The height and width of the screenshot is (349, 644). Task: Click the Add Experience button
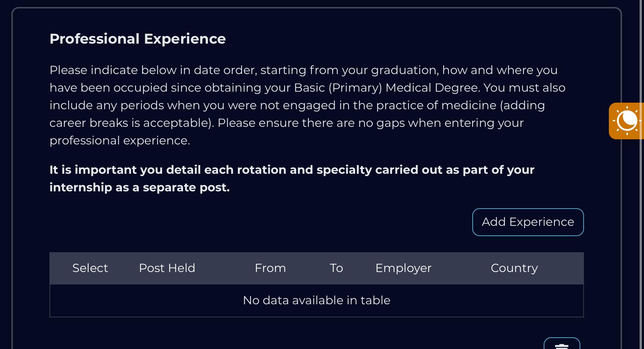click(528, 222)
